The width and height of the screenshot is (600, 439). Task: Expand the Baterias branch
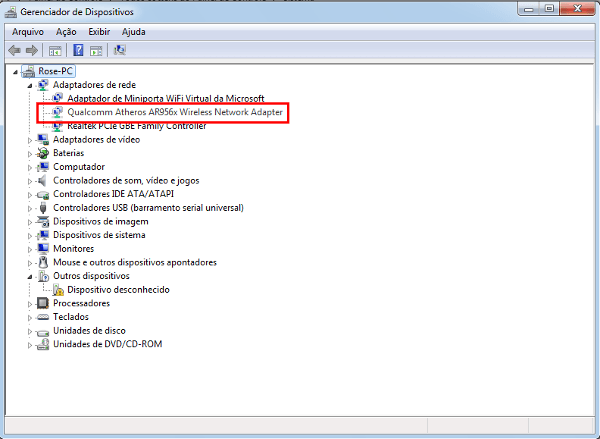pyautogui.click(x=30, y=154)
